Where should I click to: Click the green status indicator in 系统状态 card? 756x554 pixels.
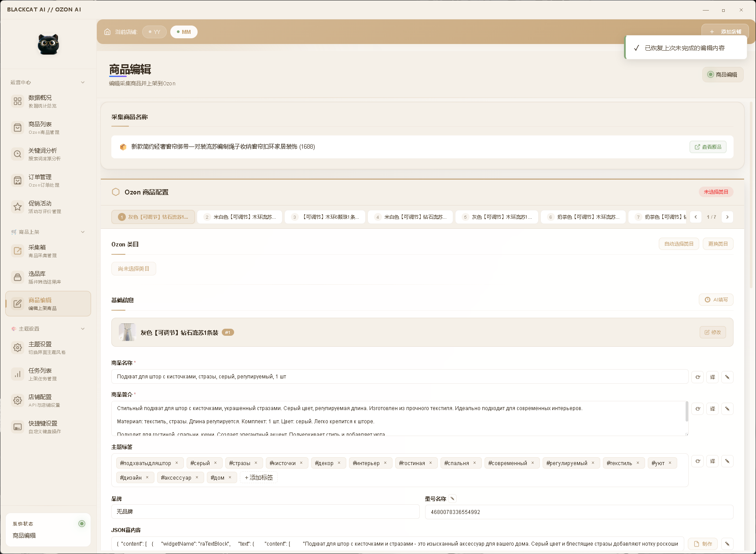tap(82, 524)
